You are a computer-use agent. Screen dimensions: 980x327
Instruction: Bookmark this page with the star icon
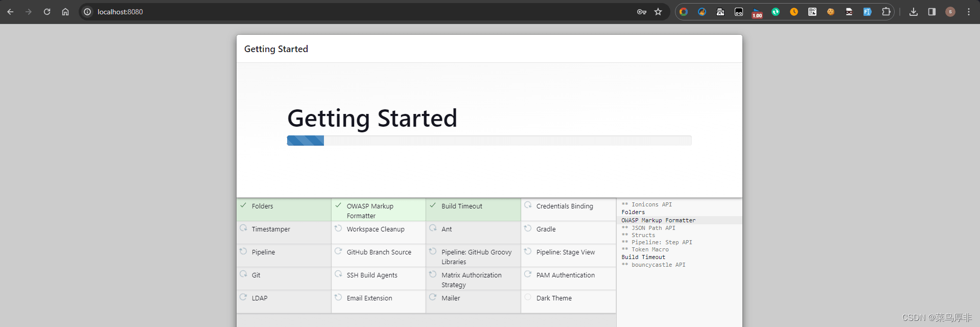(658, 12)
